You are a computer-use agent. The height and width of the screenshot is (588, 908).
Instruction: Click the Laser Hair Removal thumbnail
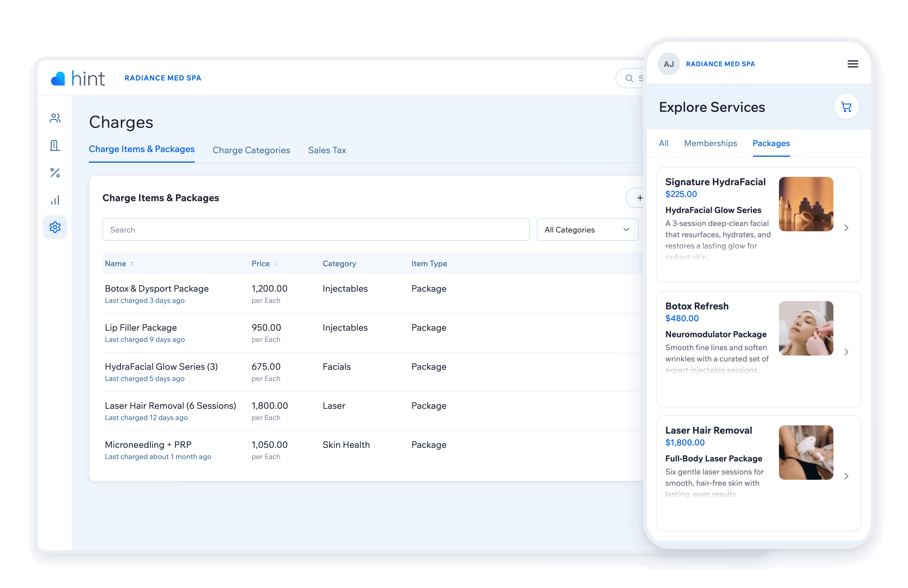pos(806,453)
